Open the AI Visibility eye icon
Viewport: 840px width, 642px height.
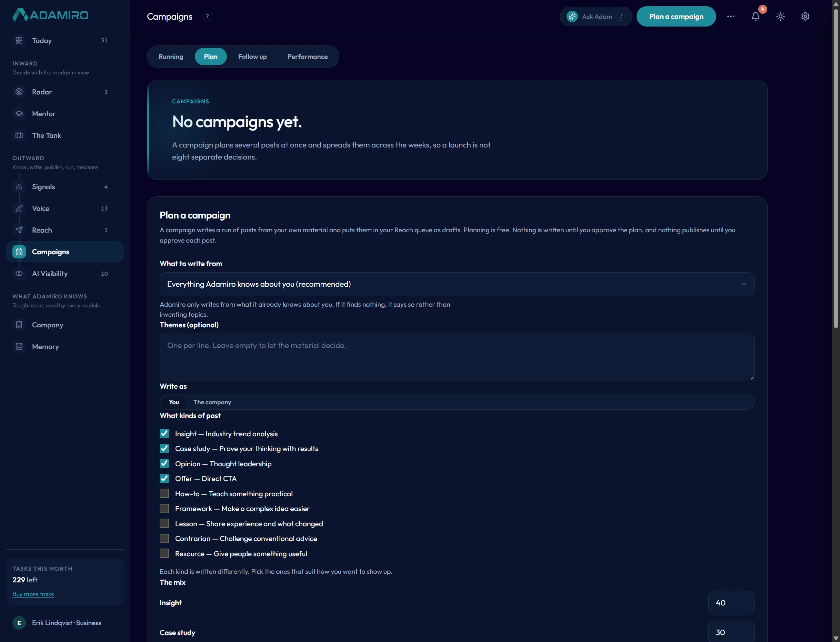coord(19,274)
